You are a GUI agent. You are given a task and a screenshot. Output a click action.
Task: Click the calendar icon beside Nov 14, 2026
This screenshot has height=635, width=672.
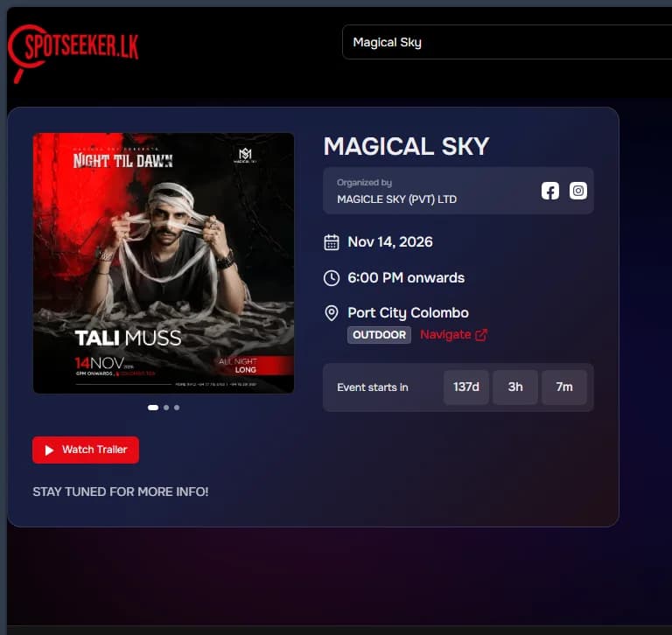332,242
